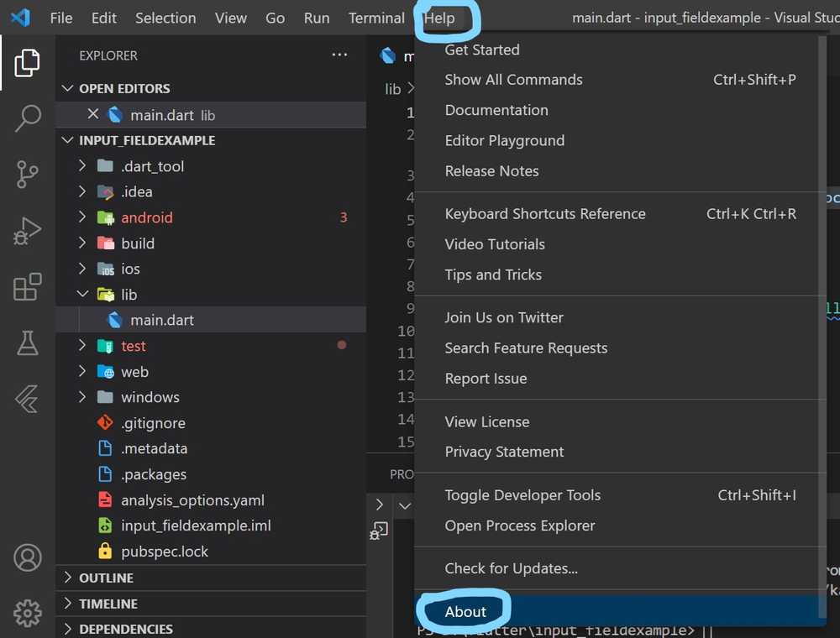This screenshot has height=638, width=840.
Task: Open Privacy Statement menu entry
Action: 620,452
